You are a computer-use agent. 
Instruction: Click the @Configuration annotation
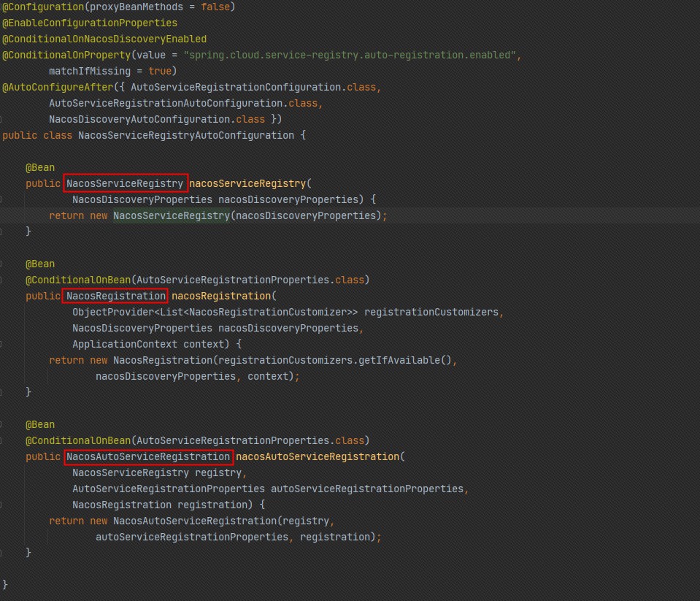43,7
